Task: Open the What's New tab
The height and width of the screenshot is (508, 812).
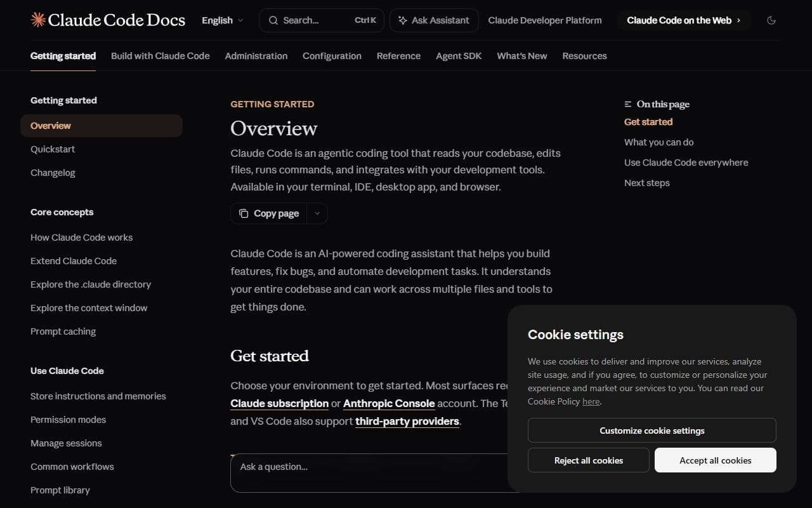Action: (x=522, y=56)
